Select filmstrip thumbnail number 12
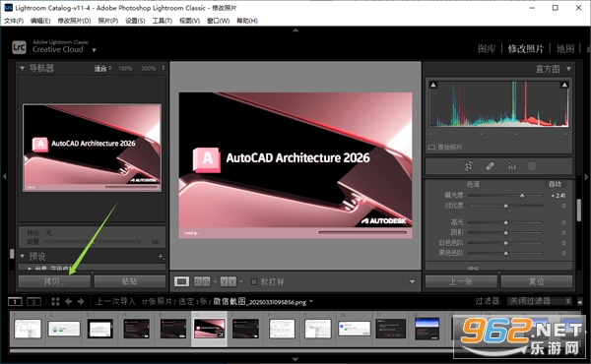This screenshot has height=364, width=591. click(x=427, y=329)
